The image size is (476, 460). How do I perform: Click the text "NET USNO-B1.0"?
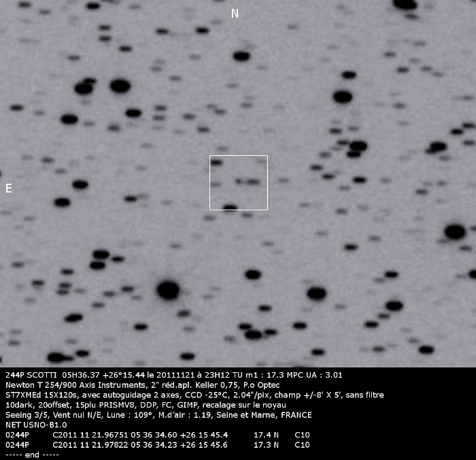36,425
